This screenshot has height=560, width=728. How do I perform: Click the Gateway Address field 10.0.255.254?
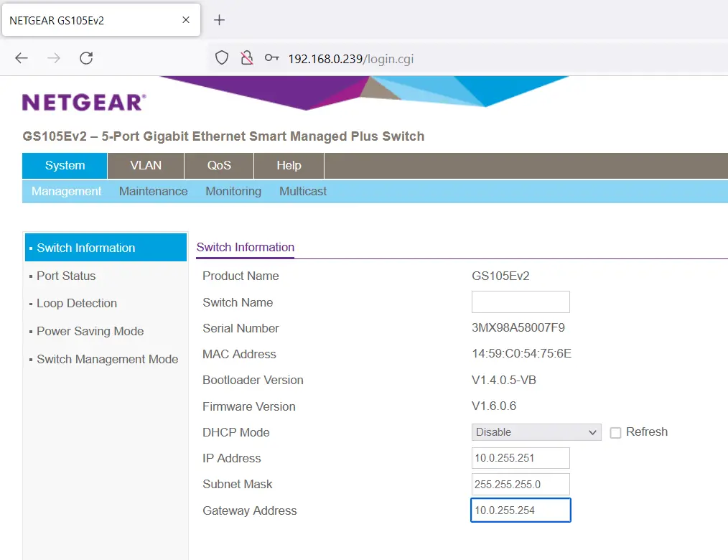pos(521,510)
